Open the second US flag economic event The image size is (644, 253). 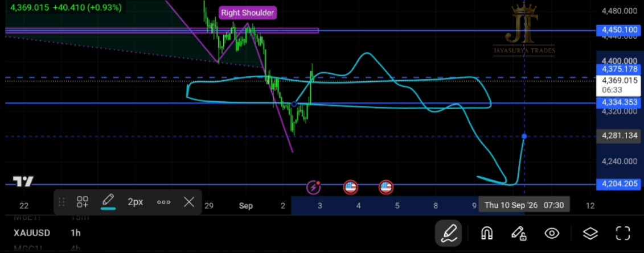pos(385,188)
